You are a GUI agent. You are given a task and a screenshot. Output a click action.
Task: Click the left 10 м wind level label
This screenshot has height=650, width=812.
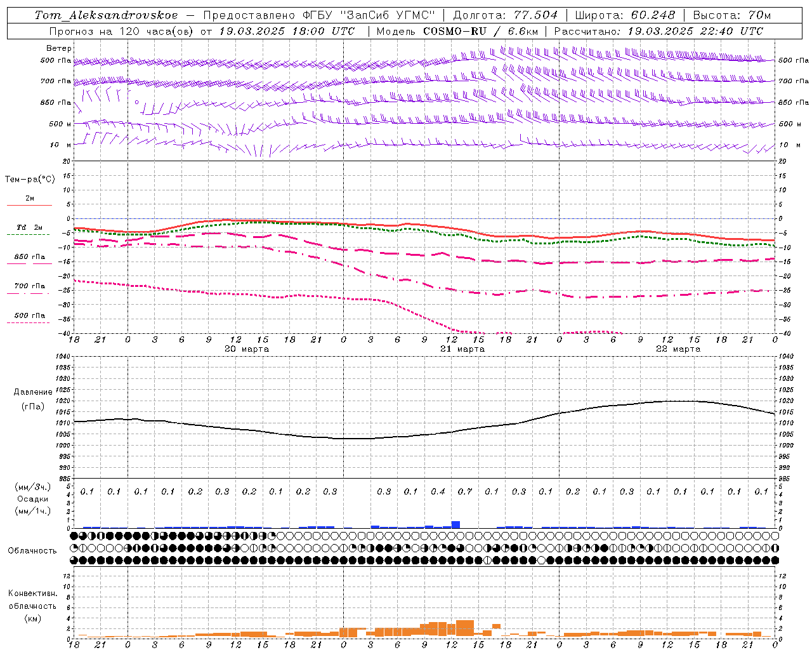tap(61, 145)
